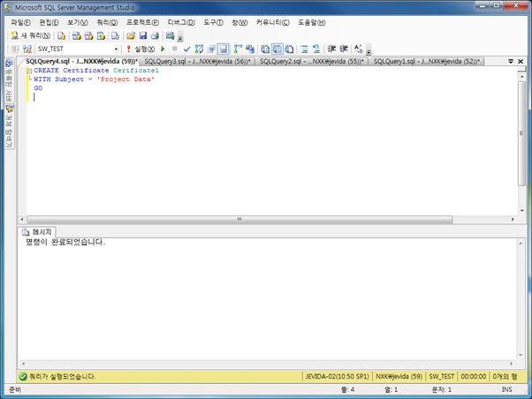Select the 메시지 results tab
The height and width of the screenshot is (399, 532).
pyautogui.click(x=37, y=232)
